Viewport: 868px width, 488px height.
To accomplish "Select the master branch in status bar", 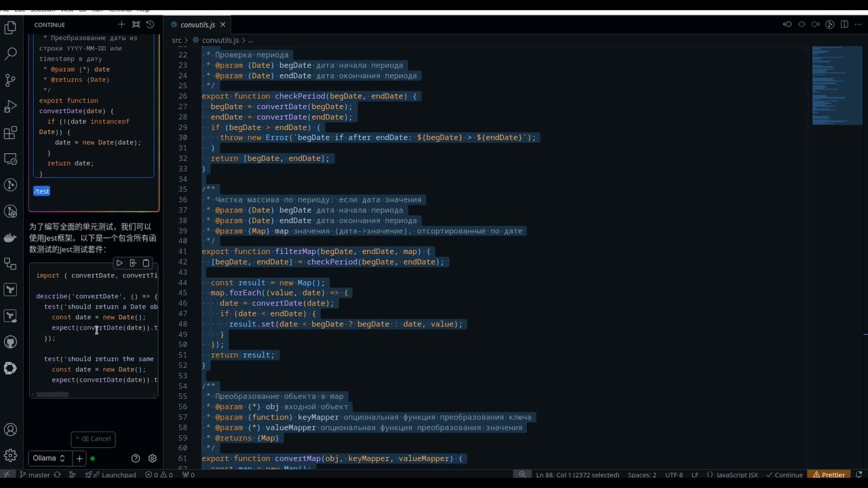I will click(x=35, y=475).
